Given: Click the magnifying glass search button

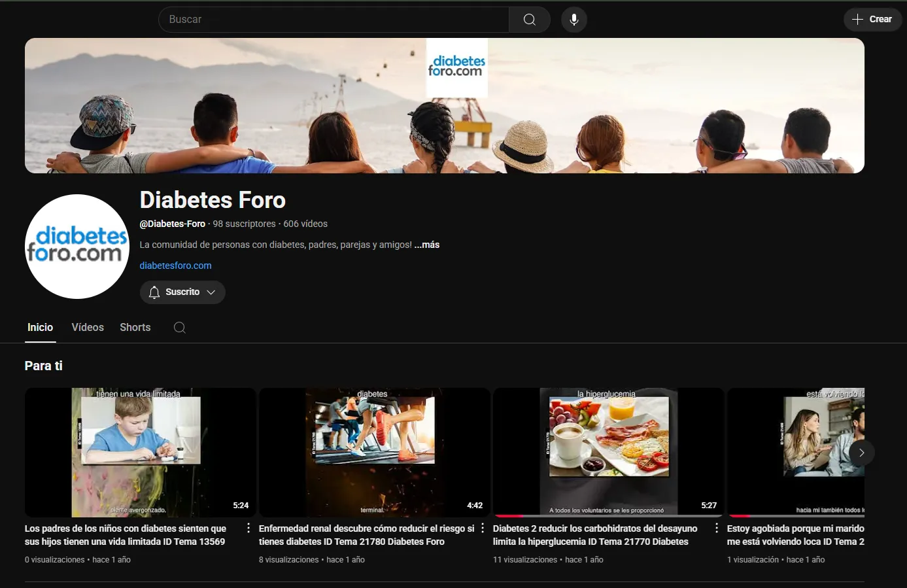Looking at the screenshot, I should 529,20.
